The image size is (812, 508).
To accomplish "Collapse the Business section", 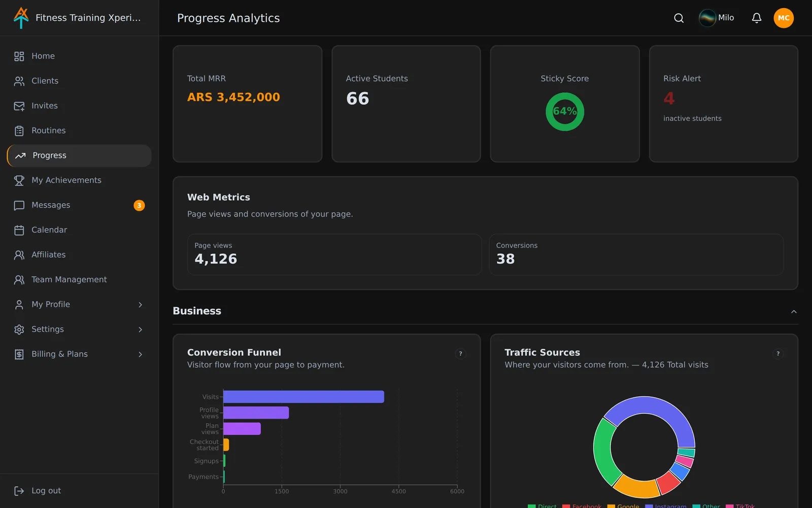I will (794, 311).
